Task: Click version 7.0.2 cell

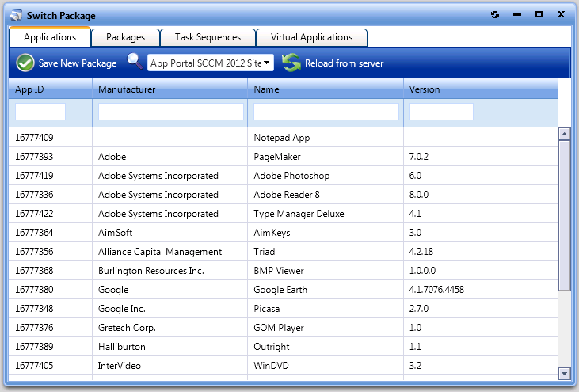Action: point(481,157)
